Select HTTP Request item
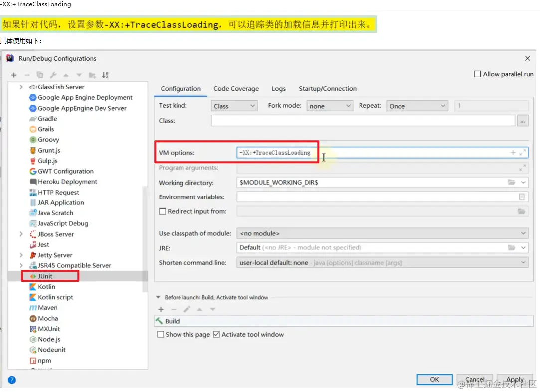540x392 pixels. pyautogui.click(x=58, y=192)
